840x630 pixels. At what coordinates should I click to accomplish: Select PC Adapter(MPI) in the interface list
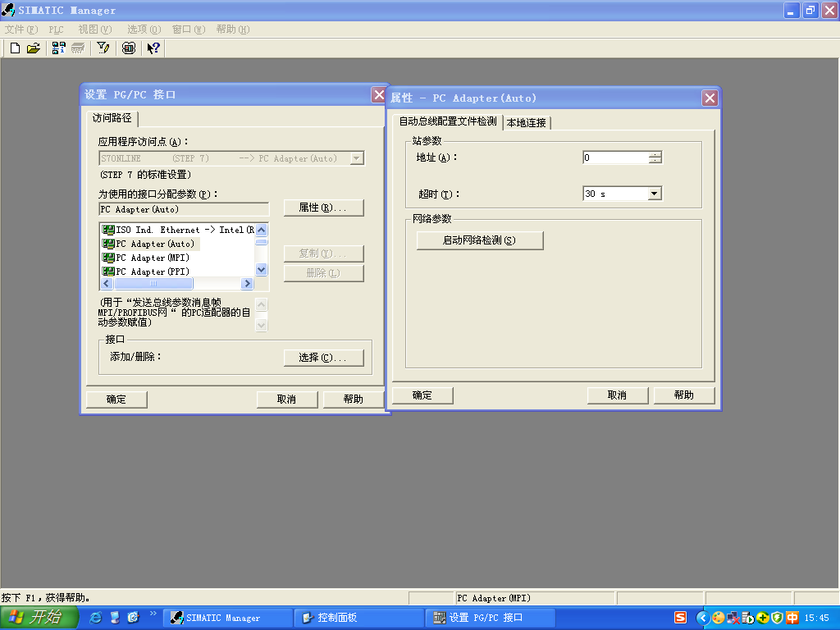coord(153,258)
